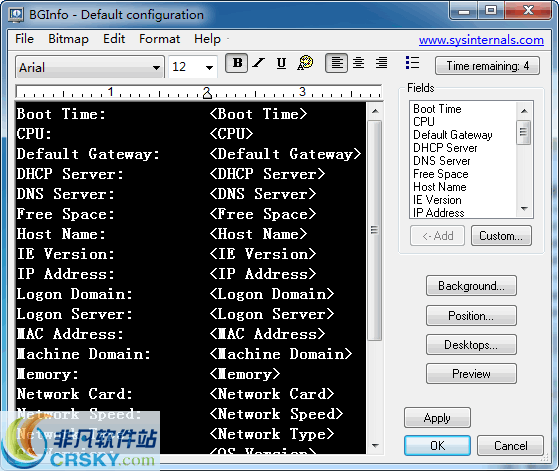This screenshot has width=559, height=471.
Task: Select Default Gateway in Fields list
Action: click(452, 135)
